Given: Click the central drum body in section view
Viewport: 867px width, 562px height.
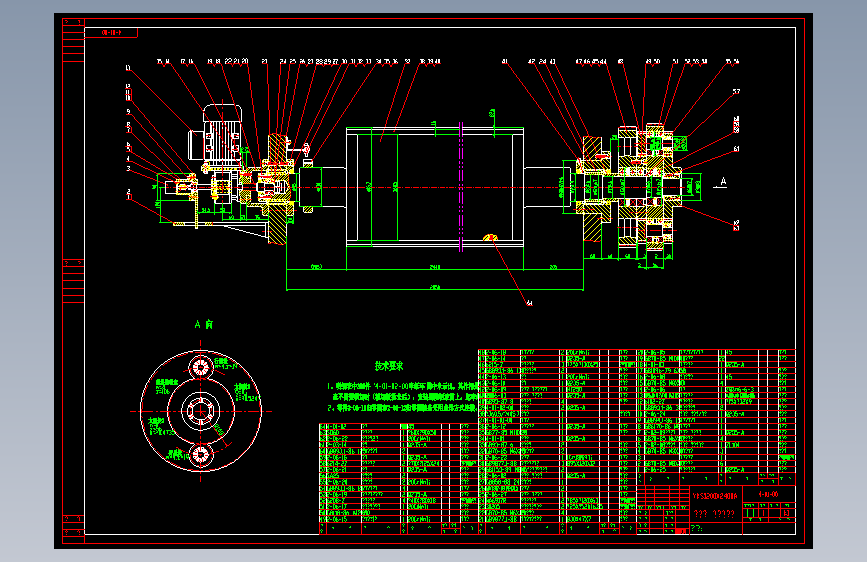Looking at the screenshot, I should 435,187.
